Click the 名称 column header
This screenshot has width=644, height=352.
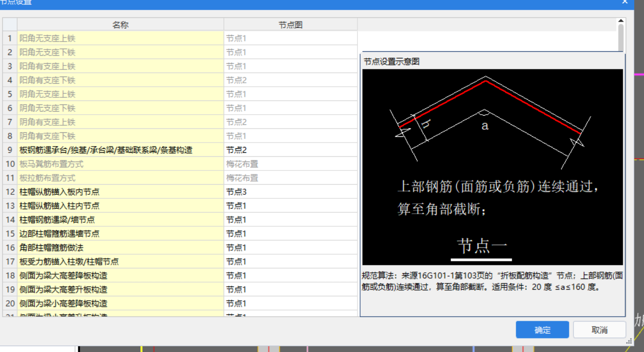(x=120, y=25)
